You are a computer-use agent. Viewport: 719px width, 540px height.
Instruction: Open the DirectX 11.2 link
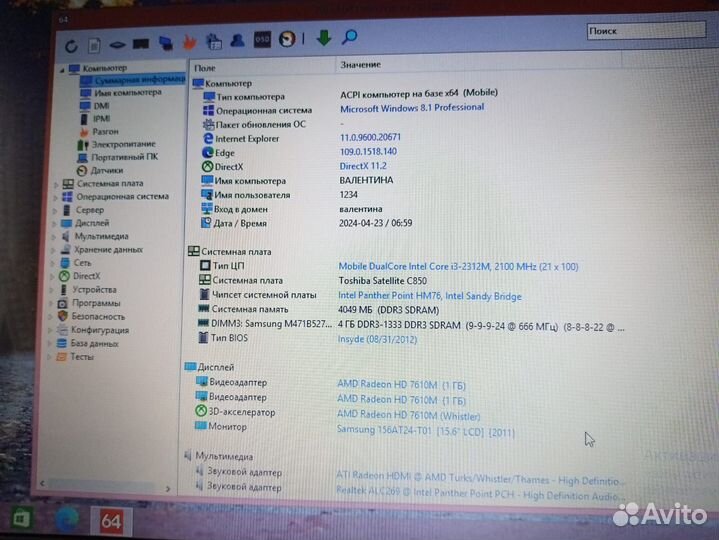(363, 166)
